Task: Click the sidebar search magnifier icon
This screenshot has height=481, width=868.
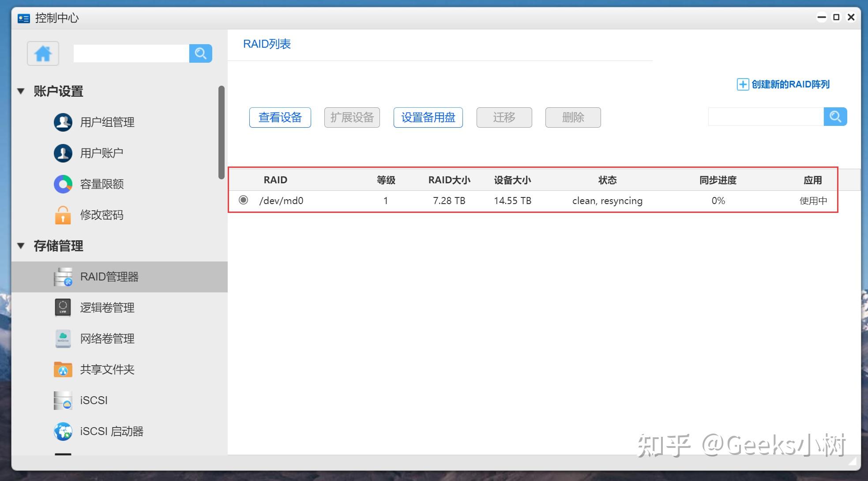Action: tap(200, 53)
